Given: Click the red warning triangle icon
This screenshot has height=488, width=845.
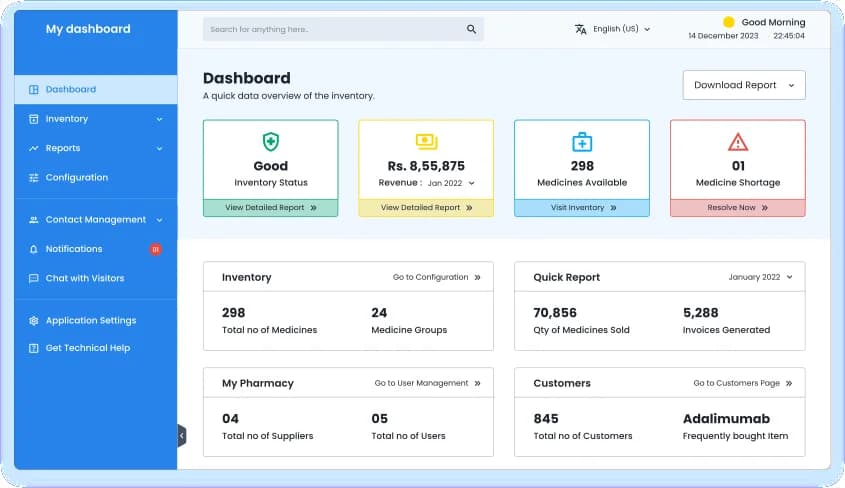Looking at the screenshot, I should point(737,141).
